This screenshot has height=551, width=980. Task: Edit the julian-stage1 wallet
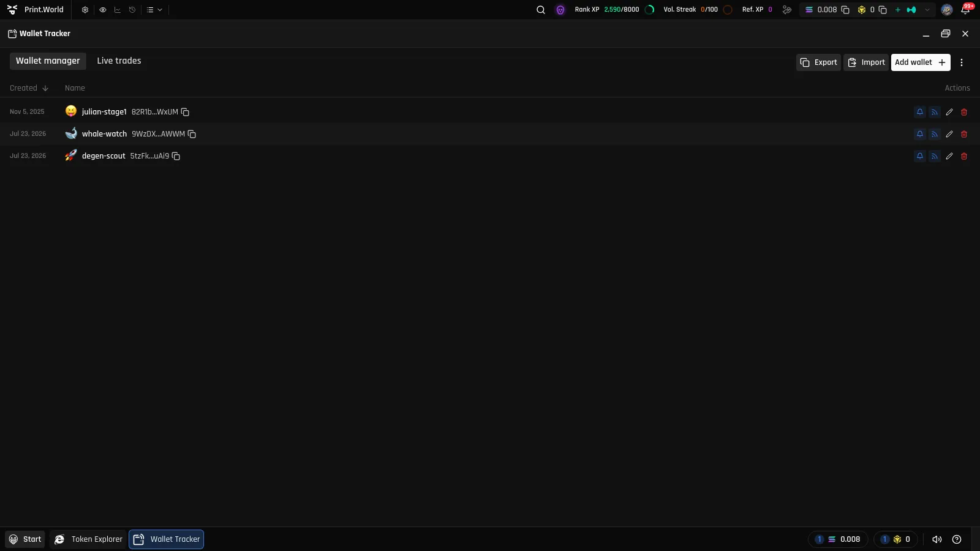click(x=949, y=112)
